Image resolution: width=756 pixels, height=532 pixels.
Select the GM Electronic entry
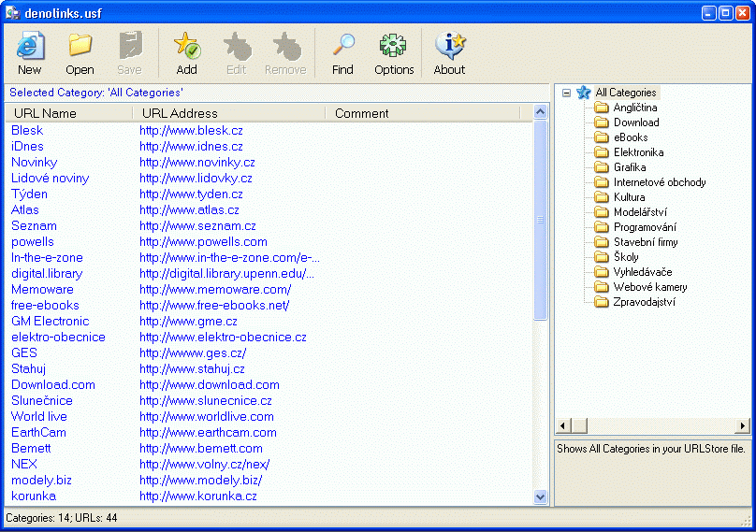[51, 322]
